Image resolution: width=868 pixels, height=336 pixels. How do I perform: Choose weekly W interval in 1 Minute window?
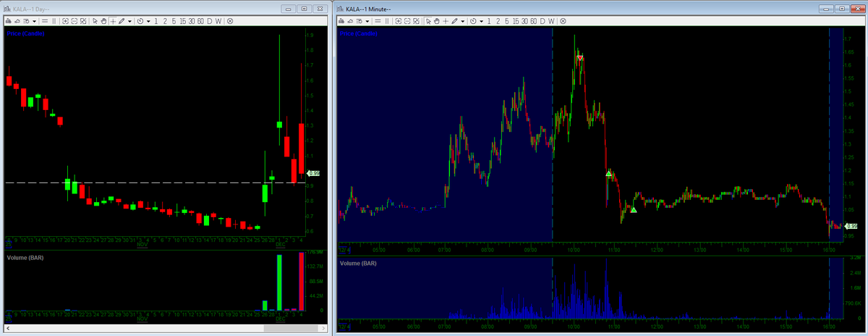[x=551, y=21]
